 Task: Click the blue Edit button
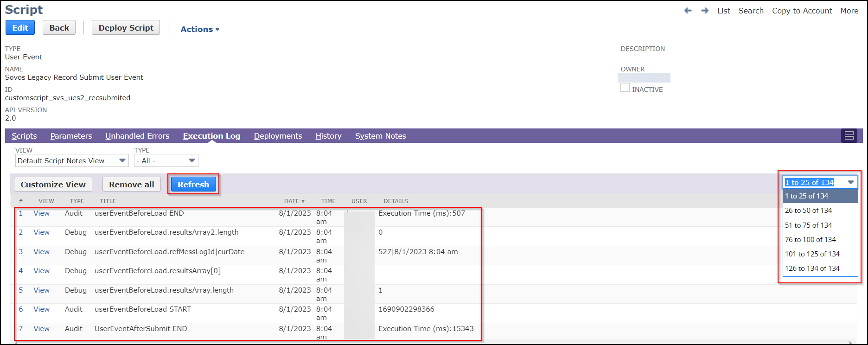click(x=20, y=28)
